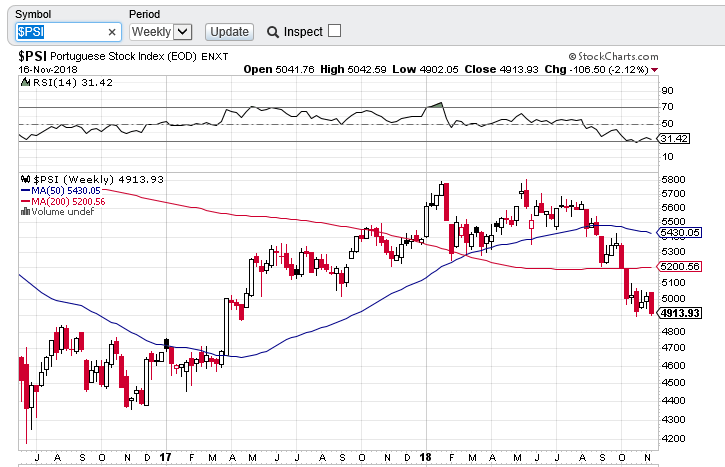Click the RSI 70 level label
Screen dimensions: 725x467
[x=668, y=107]
